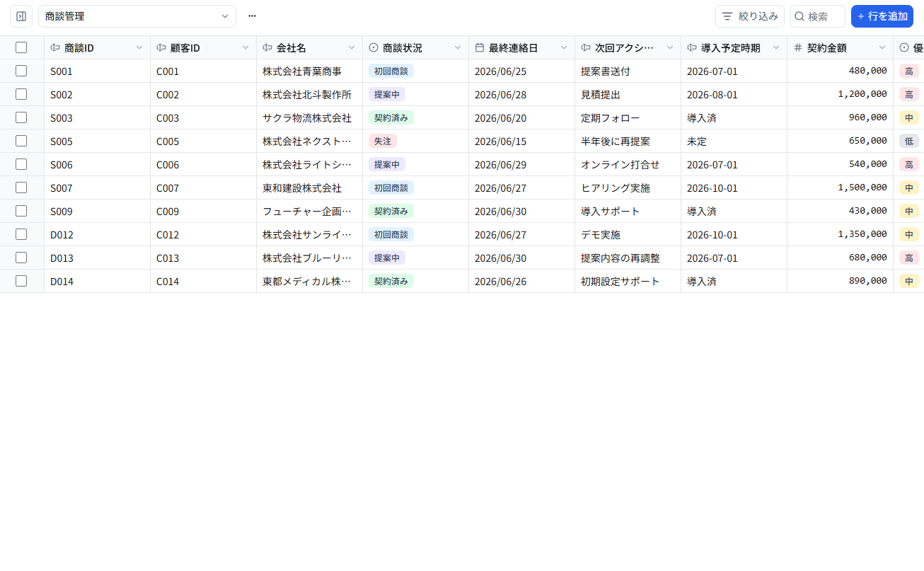Expand the 商談ID column menu chevron
This screenshot has height=571, width=924.
139,47
